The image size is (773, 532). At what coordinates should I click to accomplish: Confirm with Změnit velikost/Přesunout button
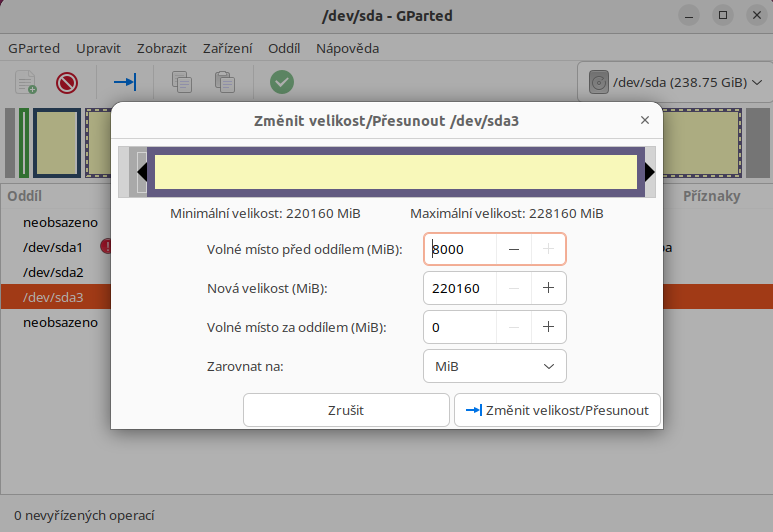557,410
